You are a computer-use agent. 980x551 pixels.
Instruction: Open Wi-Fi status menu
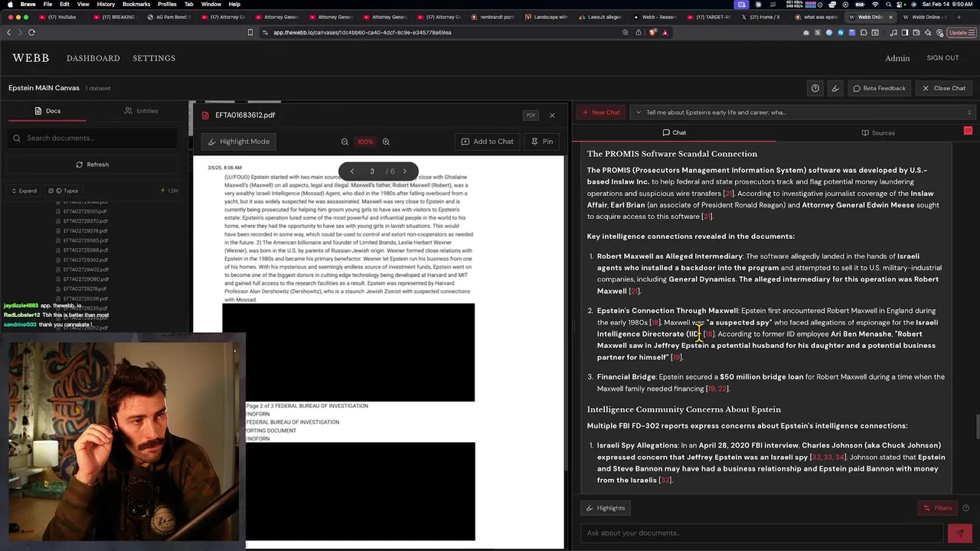click(x=875, y=4)
